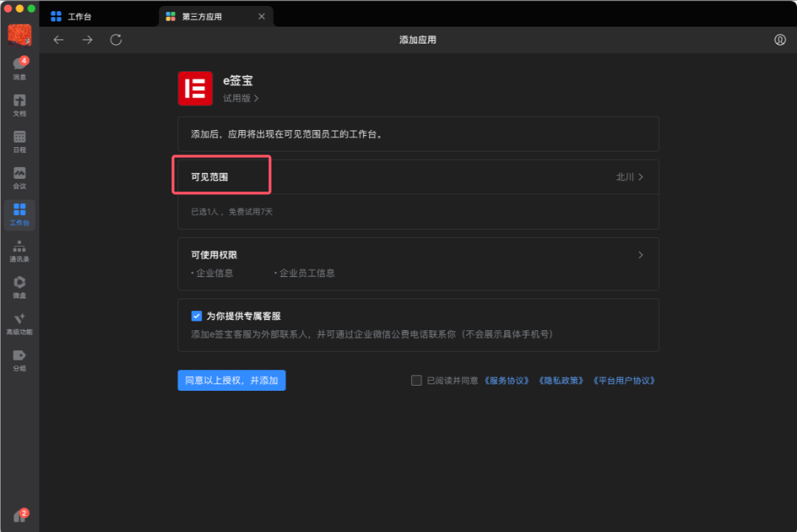Viewport: 797px width, 532px height.
Task: Open the 分组 groups section
Action: click(x=19, y=361)
